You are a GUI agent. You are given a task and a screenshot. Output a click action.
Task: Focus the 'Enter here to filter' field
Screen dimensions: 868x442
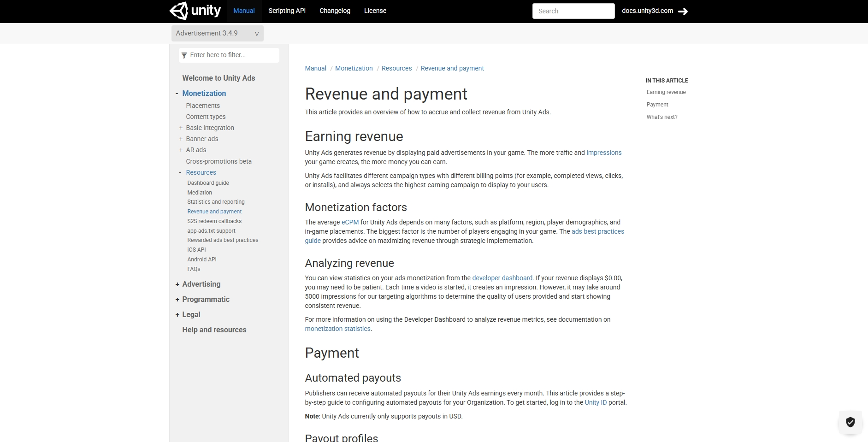tap(229, 55)
